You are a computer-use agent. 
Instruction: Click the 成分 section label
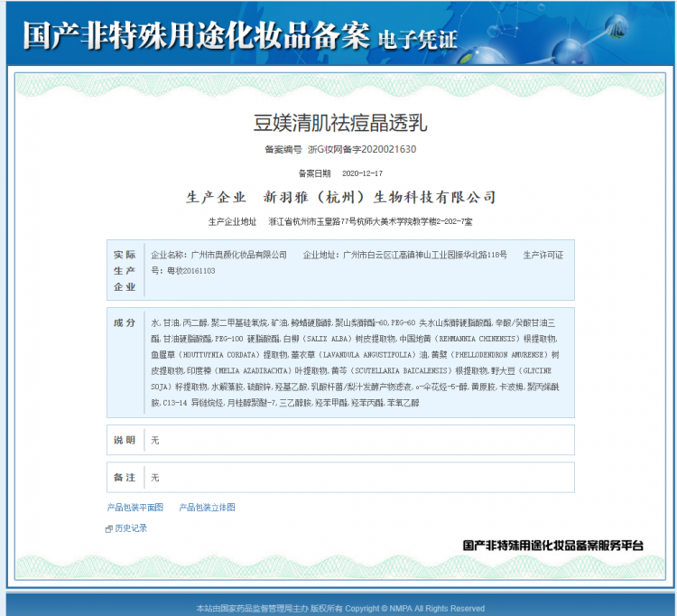125,322
